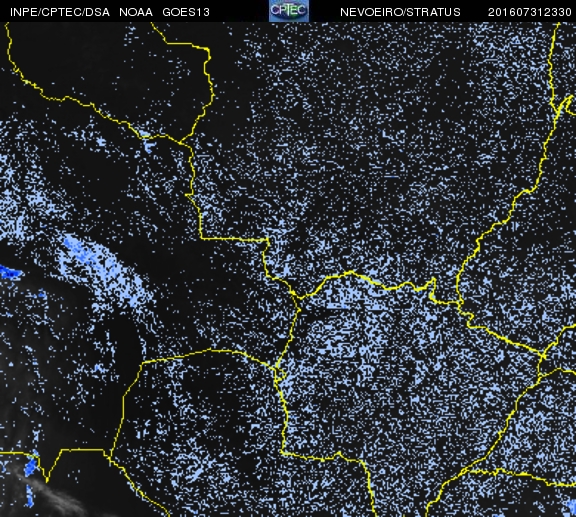Click the GOES13 satellite label
This screenshot has height=517, width=576.
[x=186, y=12]
